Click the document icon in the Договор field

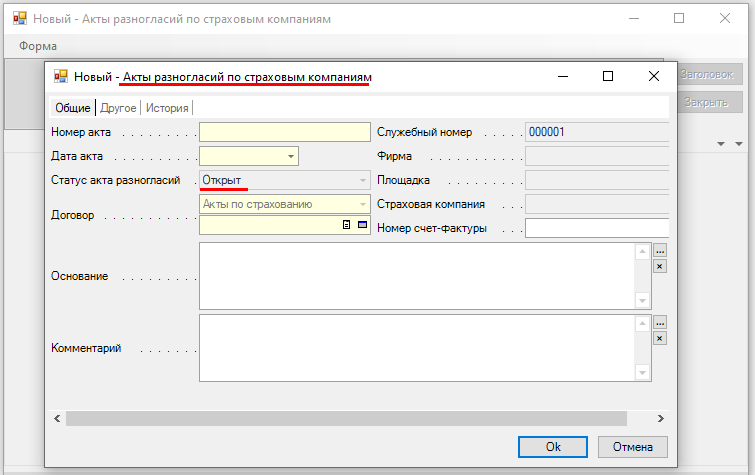pyautogui.click(x=347, y=225)
